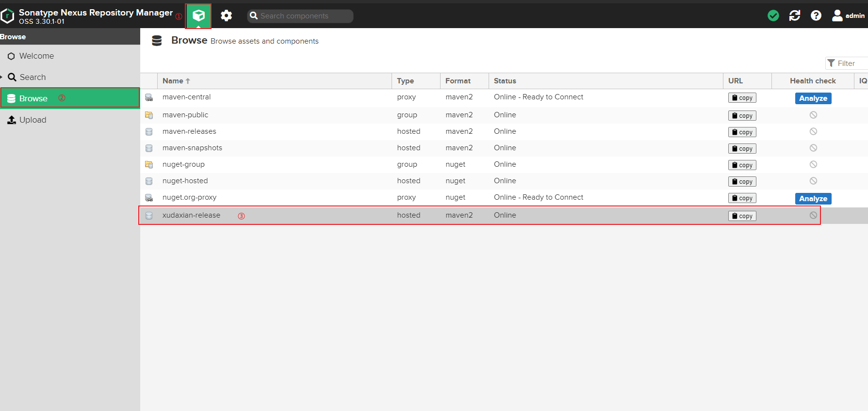Copy URL of maven-releases
The image size is (868, 411).
coord(742,132)
